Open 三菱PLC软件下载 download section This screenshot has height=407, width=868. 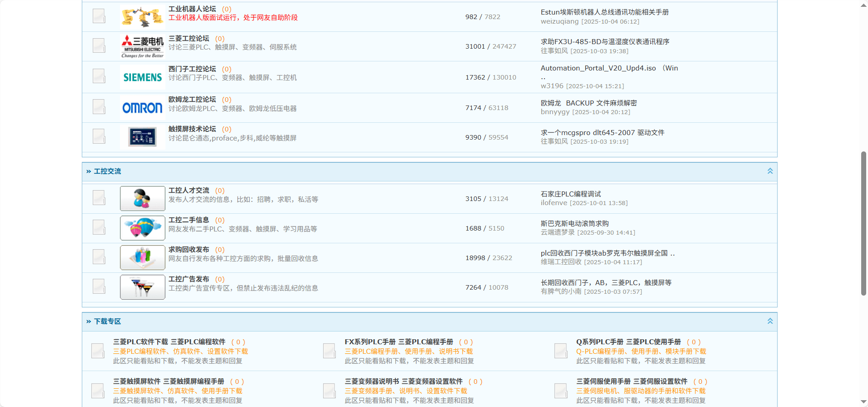point(169,342)
